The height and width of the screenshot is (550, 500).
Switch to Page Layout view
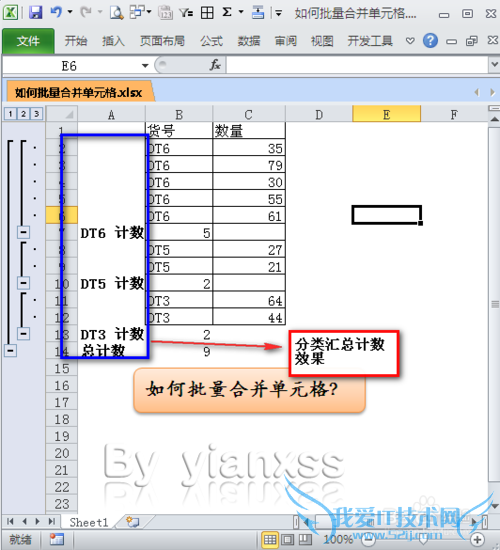click(288, 539)
